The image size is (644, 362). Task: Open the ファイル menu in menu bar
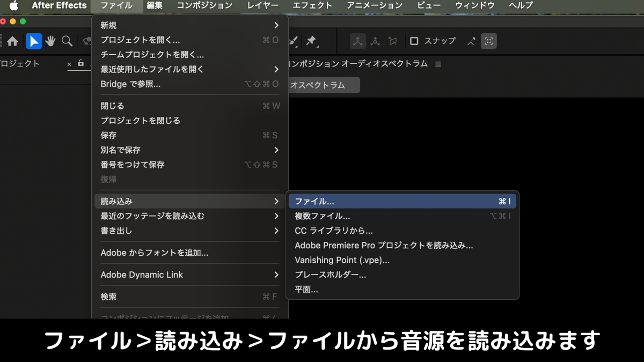click(x=116, y=5)
